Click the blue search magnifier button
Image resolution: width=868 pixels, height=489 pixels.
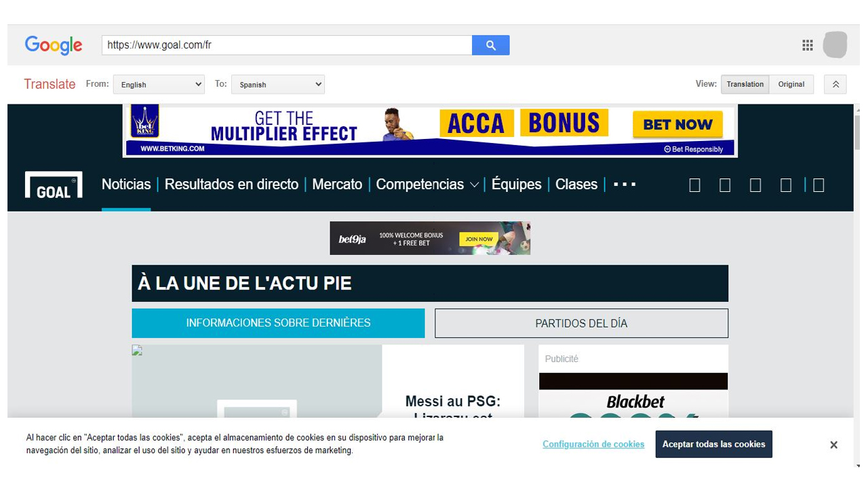[491, 45]
